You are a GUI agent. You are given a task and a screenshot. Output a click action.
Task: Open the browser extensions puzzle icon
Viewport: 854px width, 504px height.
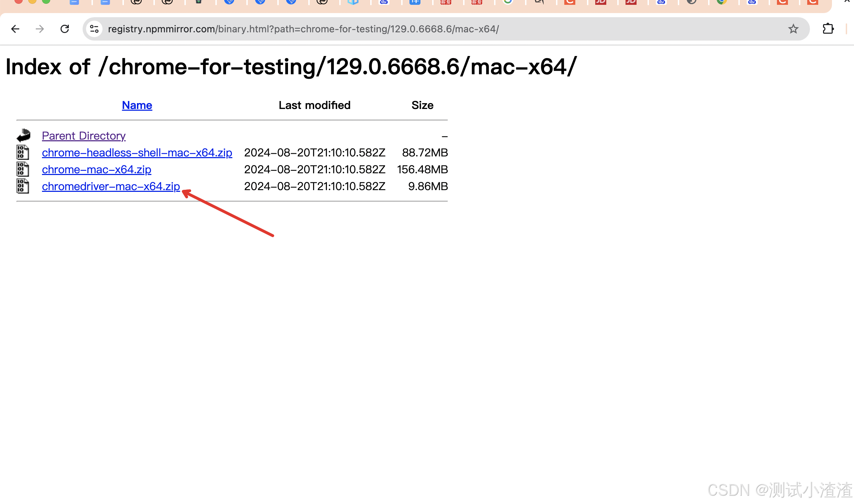click(x=828, y=29)
